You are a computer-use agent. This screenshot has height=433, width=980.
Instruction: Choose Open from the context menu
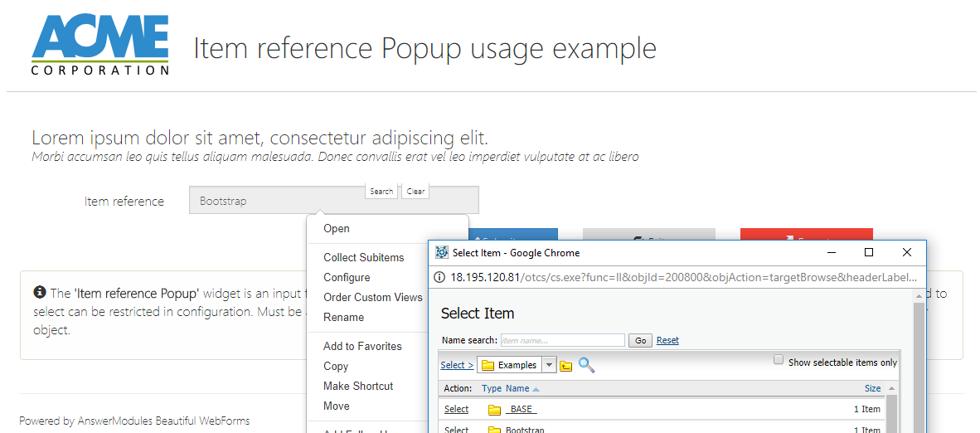click(x=337, y=229)
